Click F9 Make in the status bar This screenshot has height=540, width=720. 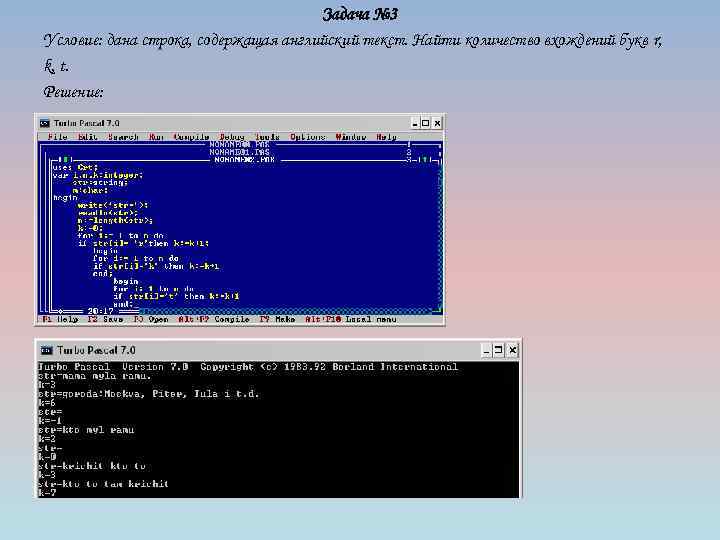coord(277,319)
